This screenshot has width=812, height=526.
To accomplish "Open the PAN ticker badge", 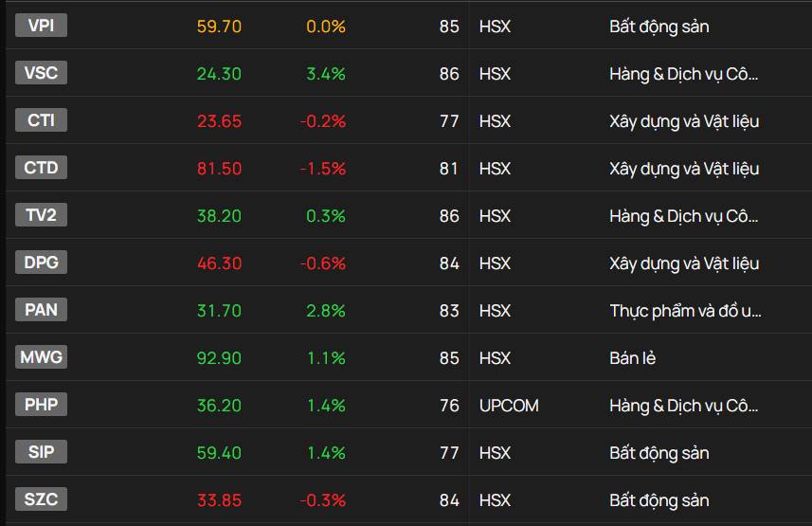I will [41, 309].
